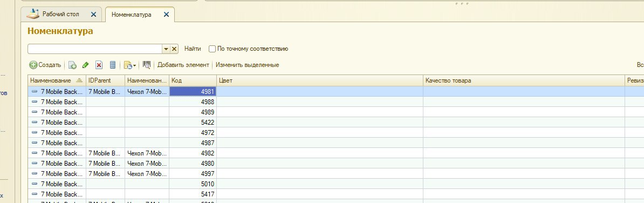
Task: Open barcode search icon
Action: point(147,64)
